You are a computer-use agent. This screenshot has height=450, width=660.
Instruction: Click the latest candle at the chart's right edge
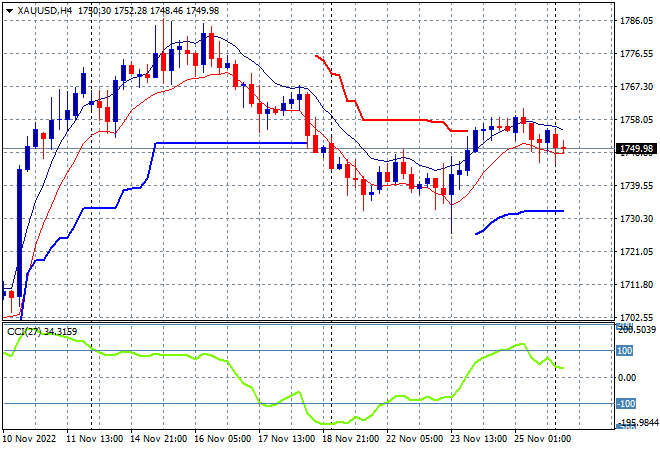click(564, 148)
